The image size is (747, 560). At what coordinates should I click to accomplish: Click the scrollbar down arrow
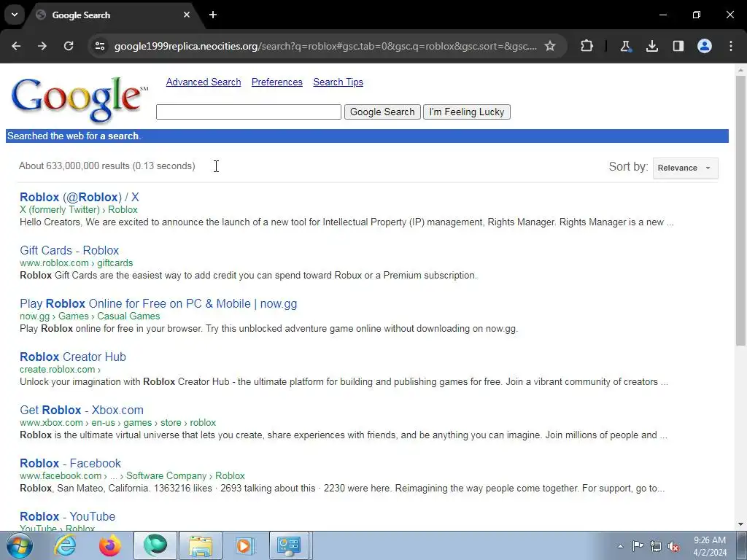(x=740, y=524)
